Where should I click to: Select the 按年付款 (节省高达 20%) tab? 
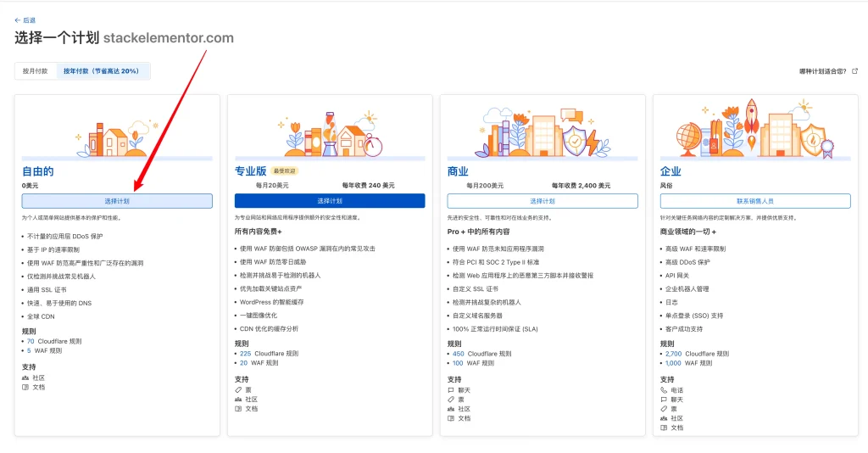click(102, 71)
